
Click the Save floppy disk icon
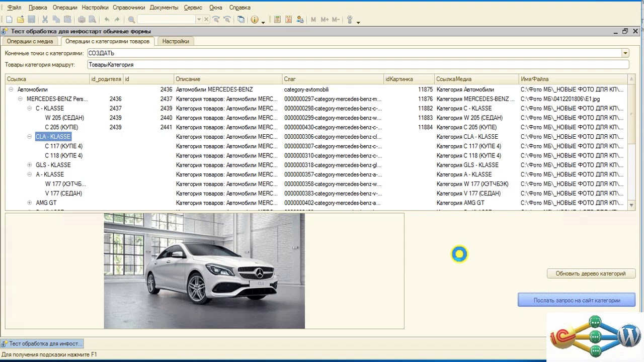coord(31,20)
